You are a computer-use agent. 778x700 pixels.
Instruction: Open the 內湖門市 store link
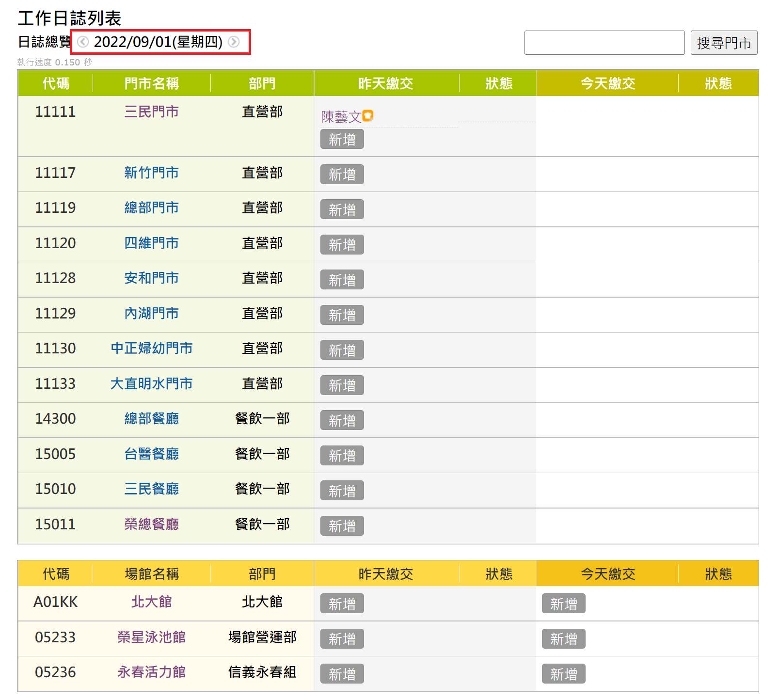click(151, 314)
